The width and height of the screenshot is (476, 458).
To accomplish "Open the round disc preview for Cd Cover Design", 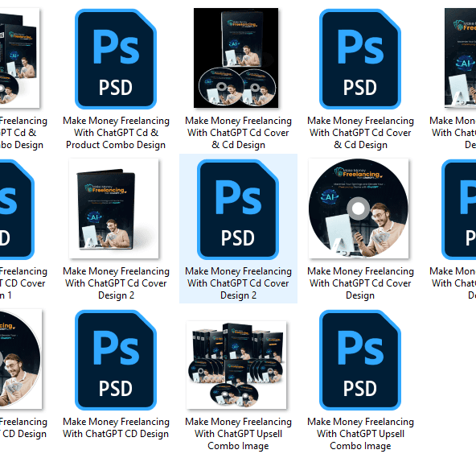I will [x=359, y=208].
